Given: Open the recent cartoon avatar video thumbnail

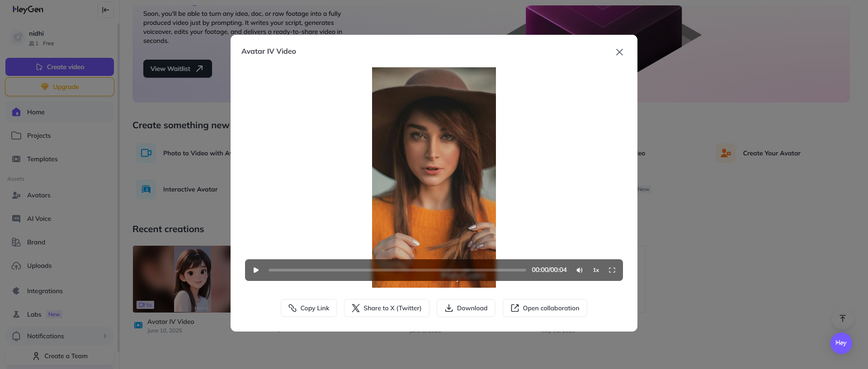Looking at the screenshot, I should [182, 279].
